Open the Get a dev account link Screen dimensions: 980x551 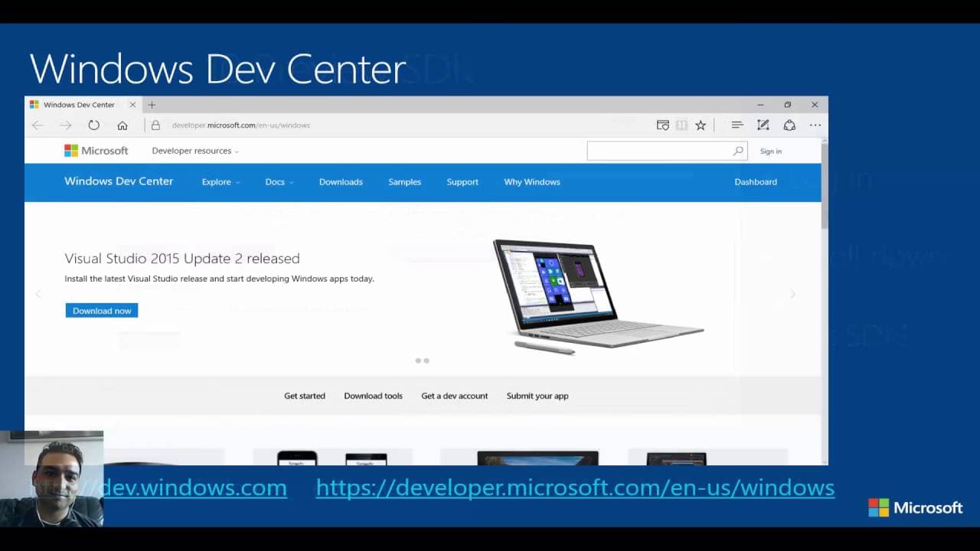coord(454,396)
